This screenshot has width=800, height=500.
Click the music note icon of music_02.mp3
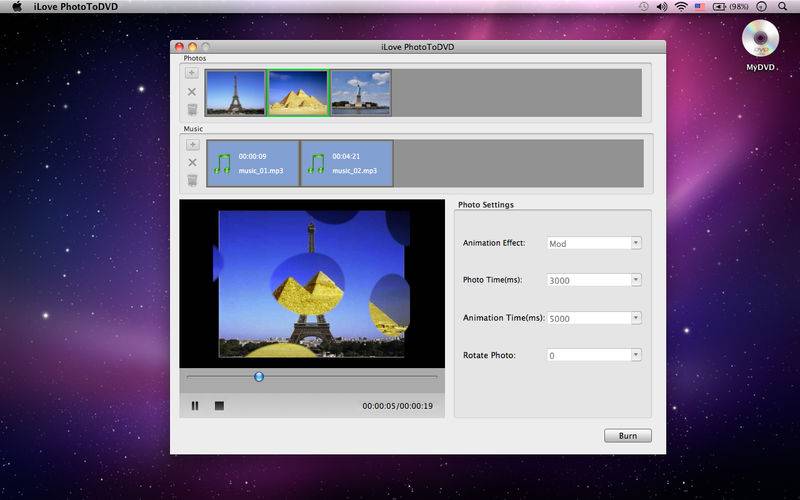[x=316, y=164]
